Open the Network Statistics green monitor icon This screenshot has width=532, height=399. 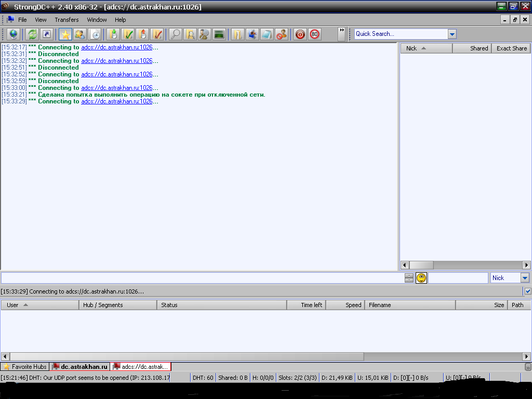(219, 34)
